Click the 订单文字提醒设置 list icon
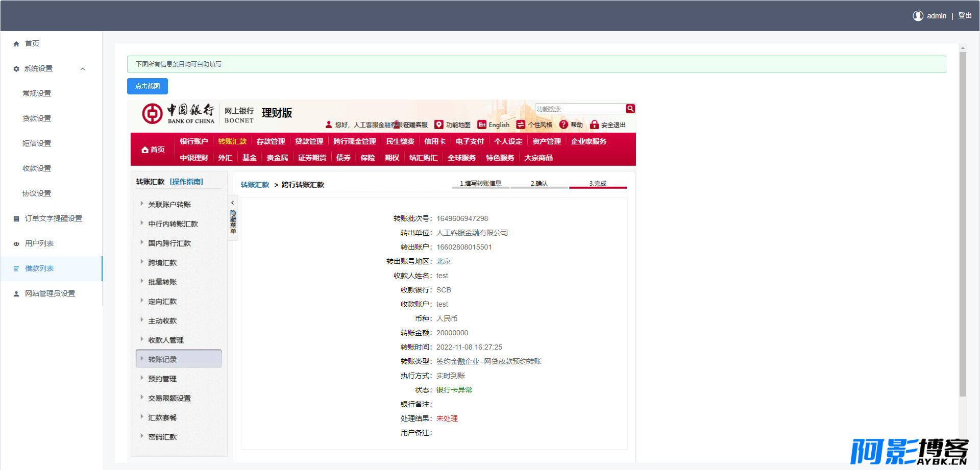The height and width of the screenshot is (470, 980). 16,218
